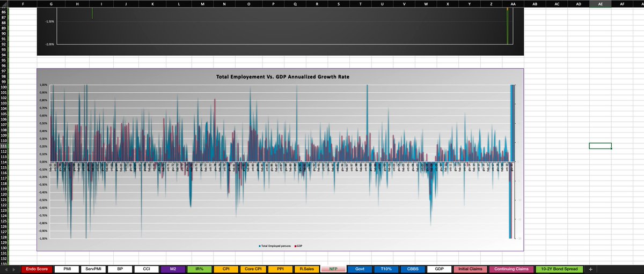Select column AE header
The image size is (644, 274).
600,4
